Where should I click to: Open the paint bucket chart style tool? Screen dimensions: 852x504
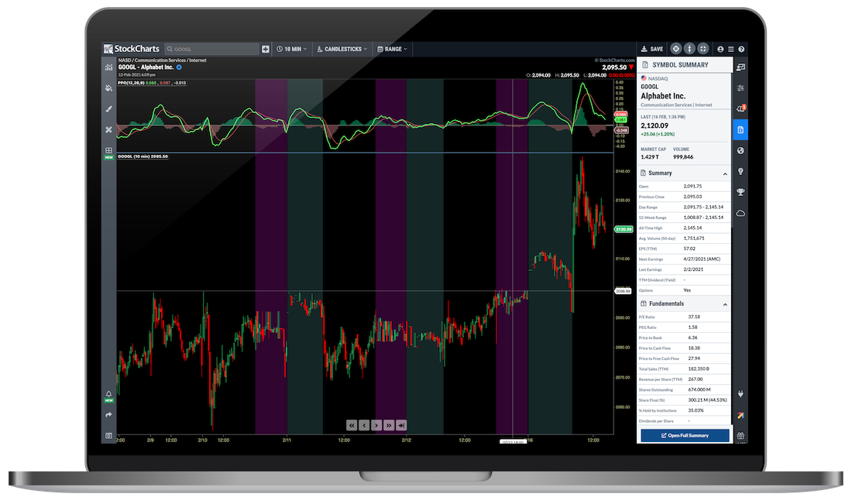[108, 88]
